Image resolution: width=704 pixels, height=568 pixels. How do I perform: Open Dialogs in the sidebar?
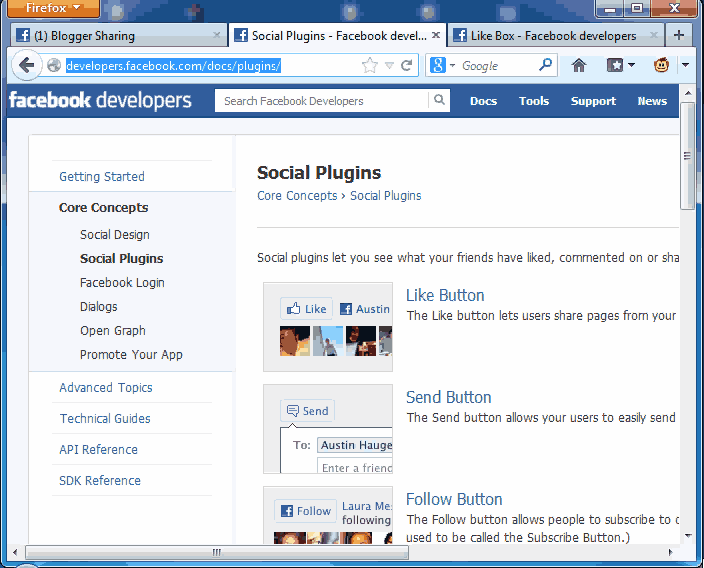98,307
